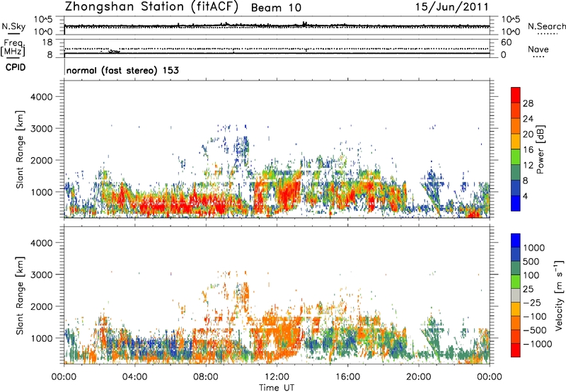Click the 'Freq. [MHz]' label

tap(13, 48)
